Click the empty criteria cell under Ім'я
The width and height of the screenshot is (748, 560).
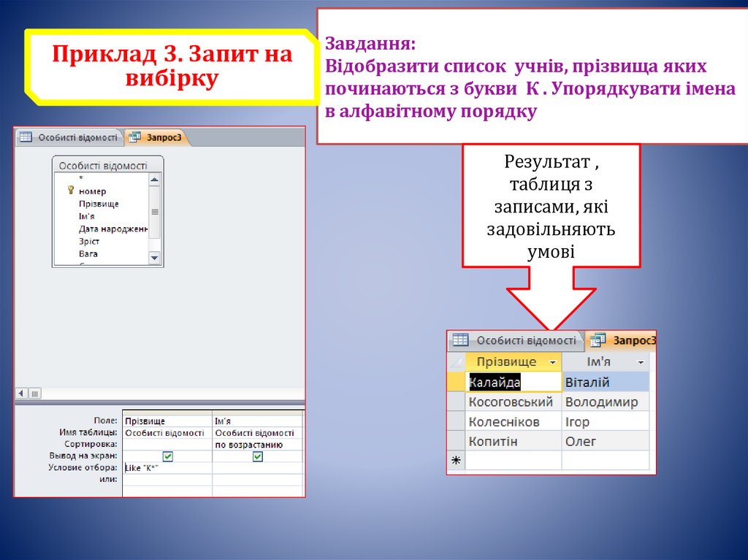[258, 468]
